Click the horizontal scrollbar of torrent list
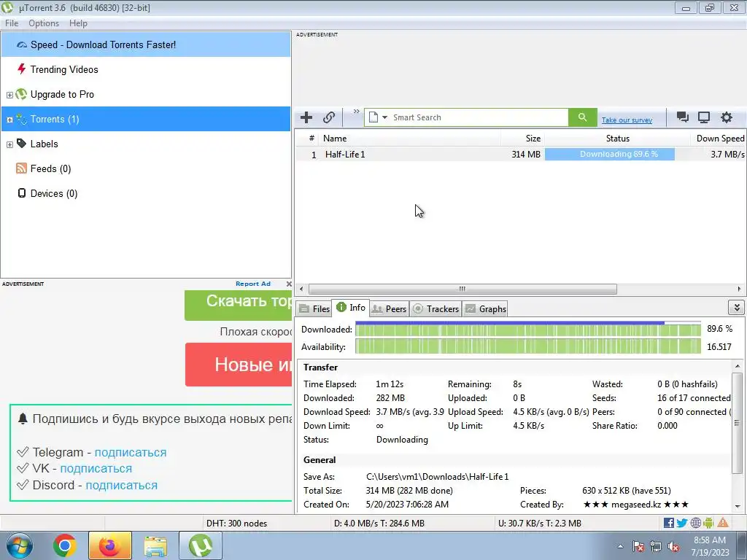 462,289
